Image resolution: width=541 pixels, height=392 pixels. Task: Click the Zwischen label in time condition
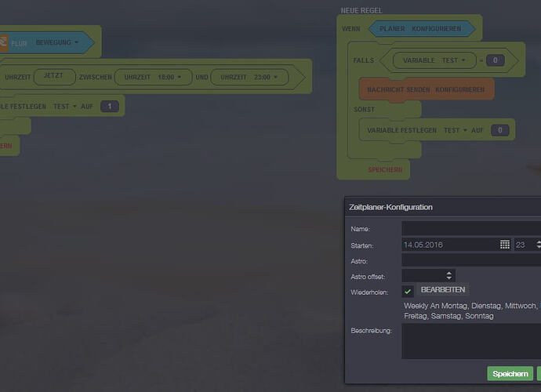click(x=95, y=78)
